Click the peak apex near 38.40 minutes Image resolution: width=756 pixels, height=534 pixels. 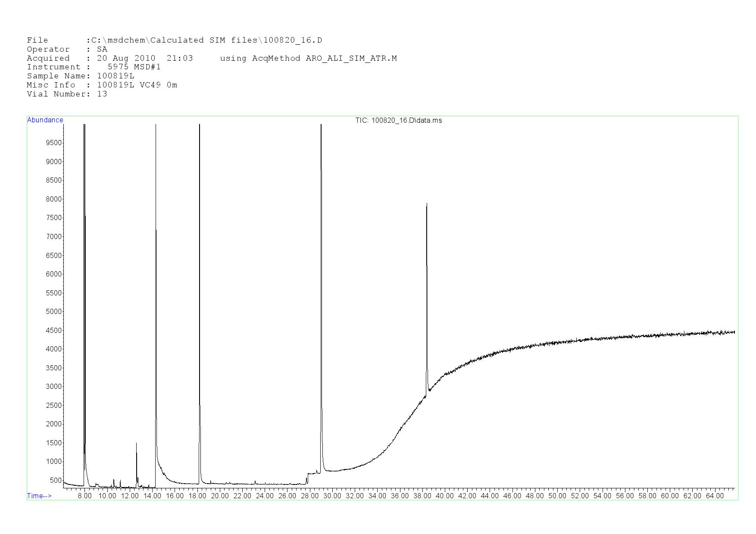(x=427, y=205)
